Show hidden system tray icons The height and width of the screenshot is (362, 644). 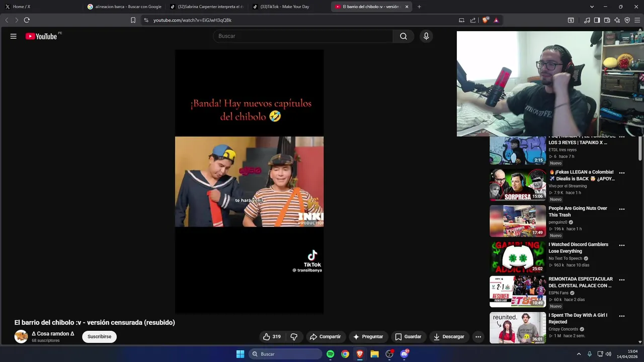pos(579,354)
